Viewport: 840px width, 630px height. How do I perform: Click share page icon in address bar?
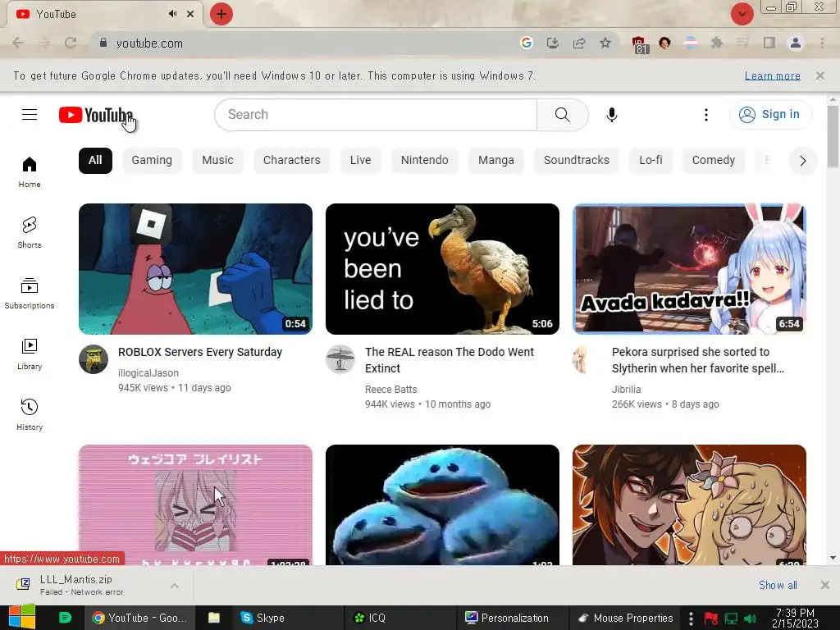coord(578,43)
